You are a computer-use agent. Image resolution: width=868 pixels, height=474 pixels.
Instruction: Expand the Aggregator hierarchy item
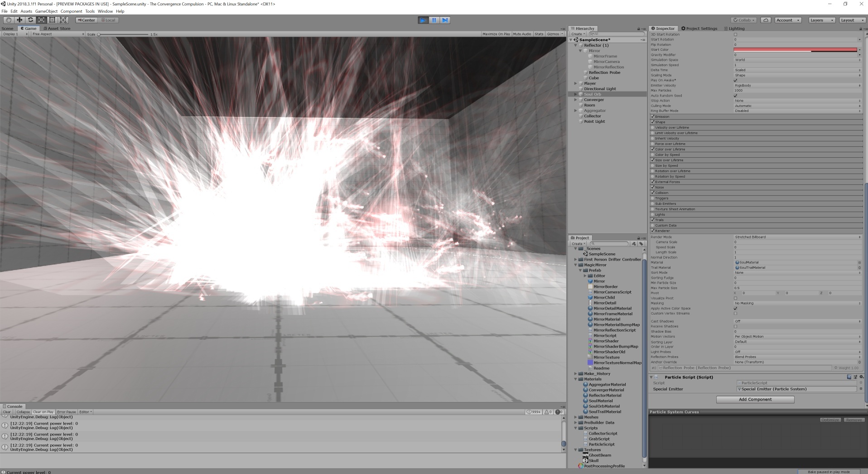click(x=576, y=111)
